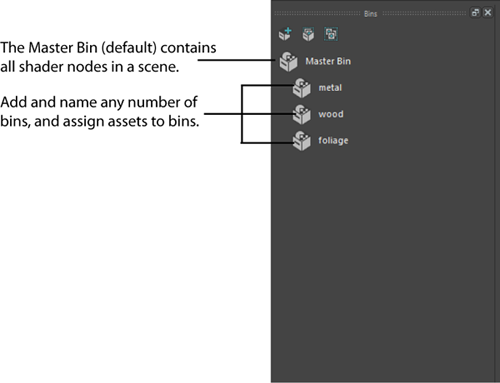
Task: Select the foliage bin label
Action: pyautogui.click(x=333, y=140)
